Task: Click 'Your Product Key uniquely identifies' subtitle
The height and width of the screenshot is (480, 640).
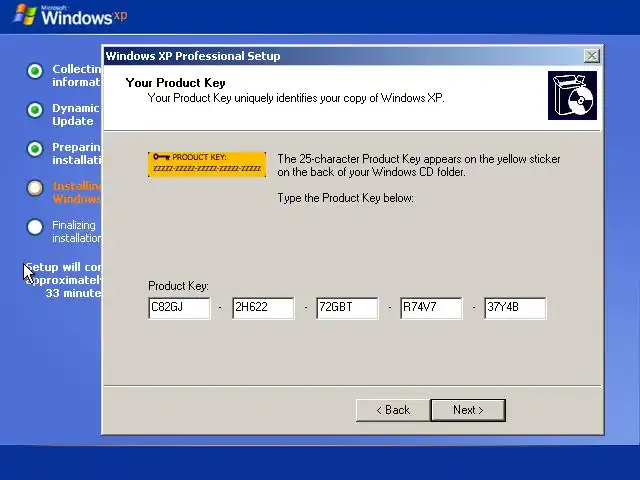Action: (296, 98)
